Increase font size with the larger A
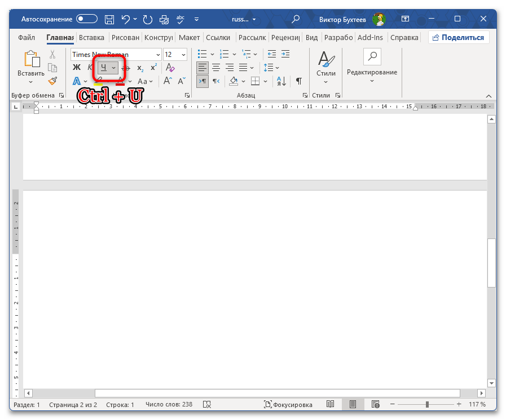The image size is (506, 420). (x=168, y=81)
